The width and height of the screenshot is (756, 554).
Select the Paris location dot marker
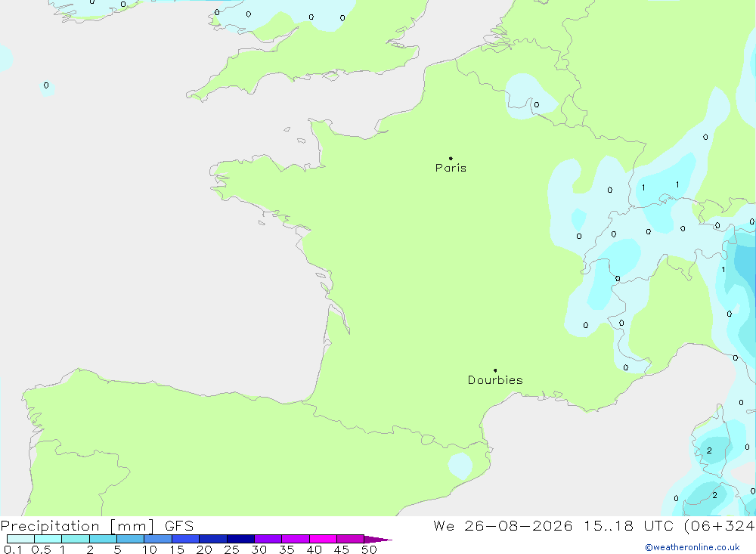point(451,158)
